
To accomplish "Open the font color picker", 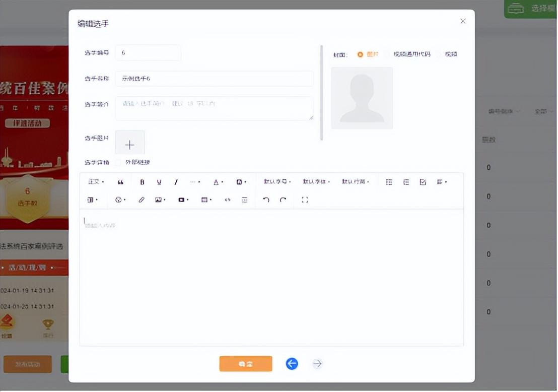I will [218, 182].
